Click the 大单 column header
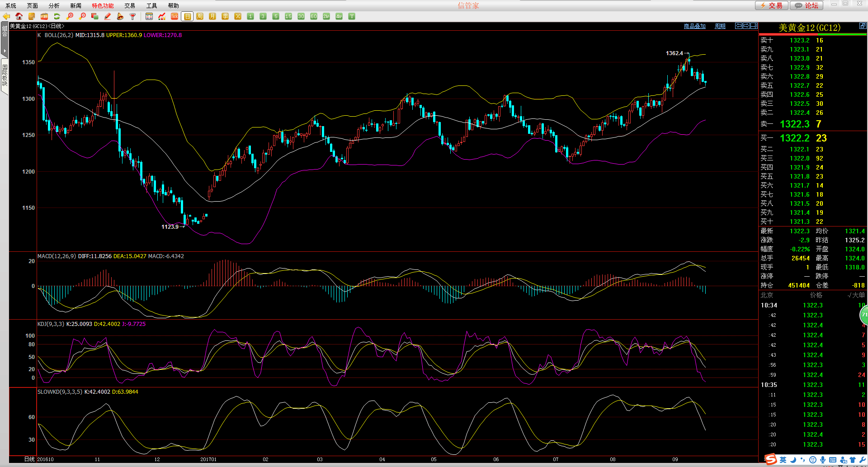 [x=856, y=295]
